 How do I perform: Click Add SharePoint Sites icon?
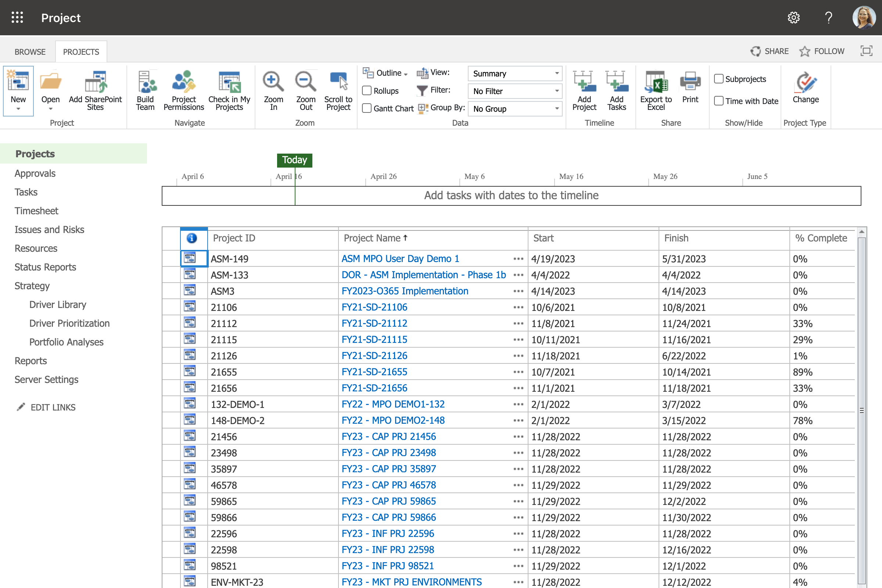95,81
